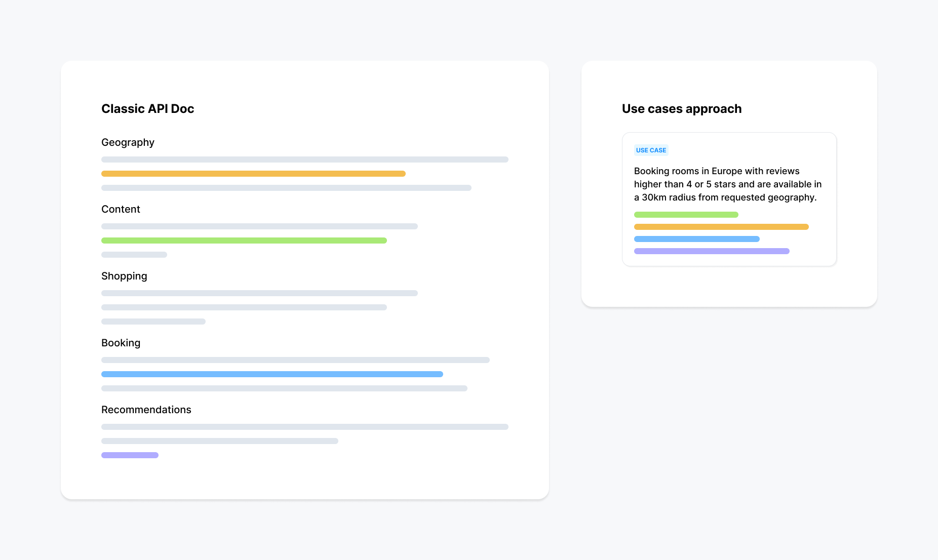Click the first gray line under Shopping
This screenshot has width=938, height=560.
[259, 293]
